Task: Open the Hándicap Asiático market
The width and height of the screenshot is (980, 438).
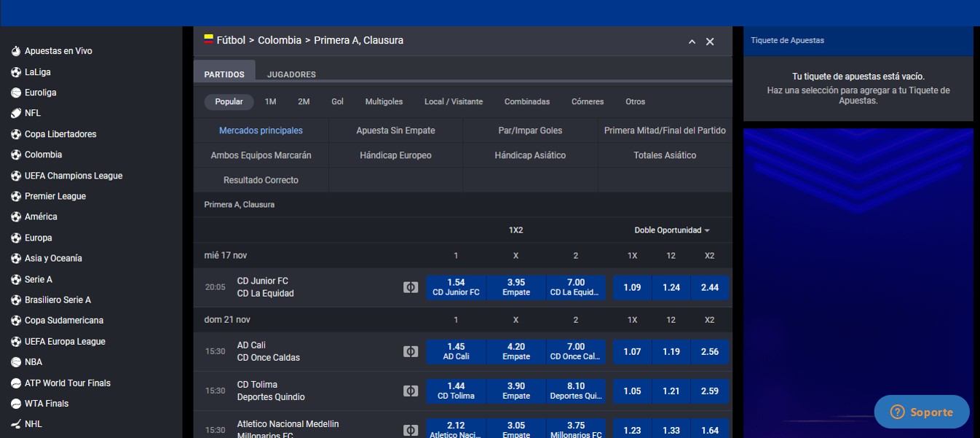Action: [530, 155]
